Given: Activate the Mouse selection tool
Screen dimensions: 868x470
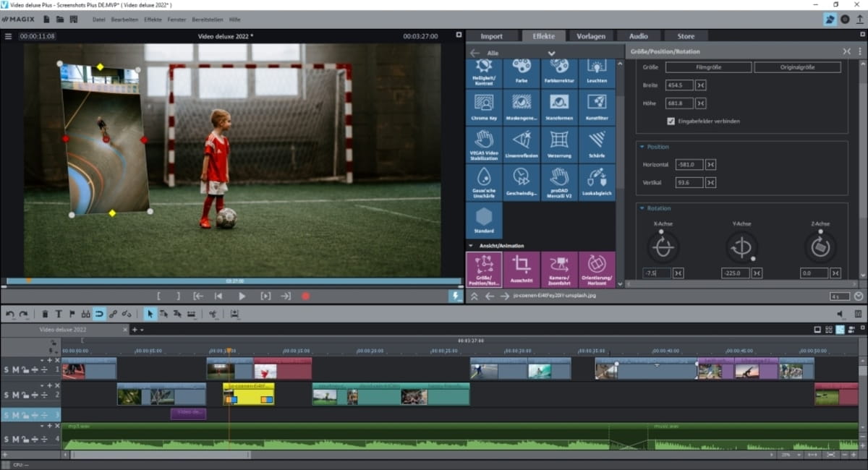Looking at the screenshot, I should point(150,314).
